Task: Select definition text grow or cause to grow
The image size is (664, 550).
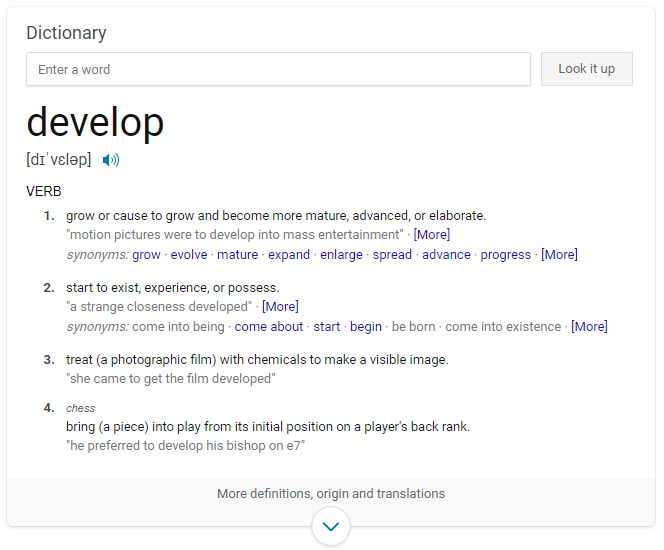Action: [276, 216]
